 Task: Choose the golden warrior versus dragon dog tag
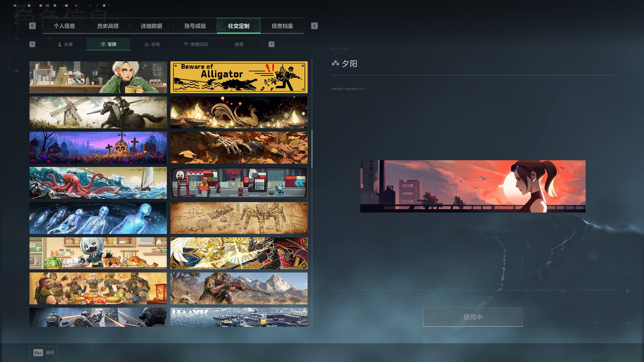[239, 253]
